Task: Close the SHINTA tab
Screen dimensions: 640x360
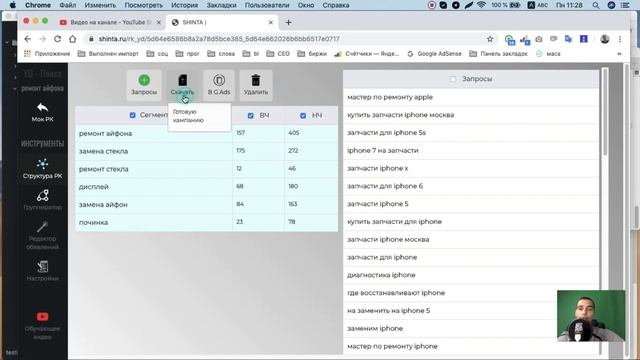Action: pyautogui.click(x=271, y=22)
